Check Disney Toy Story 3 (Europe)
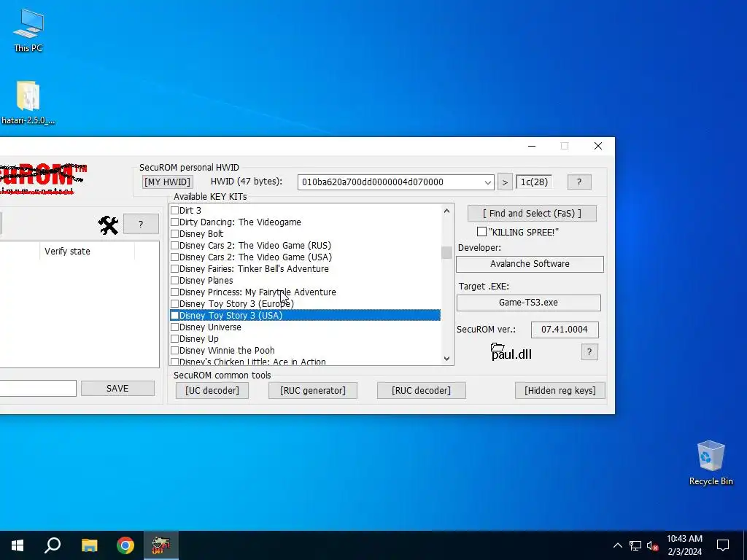Viewport: 747px width, 560px height. 175,303
